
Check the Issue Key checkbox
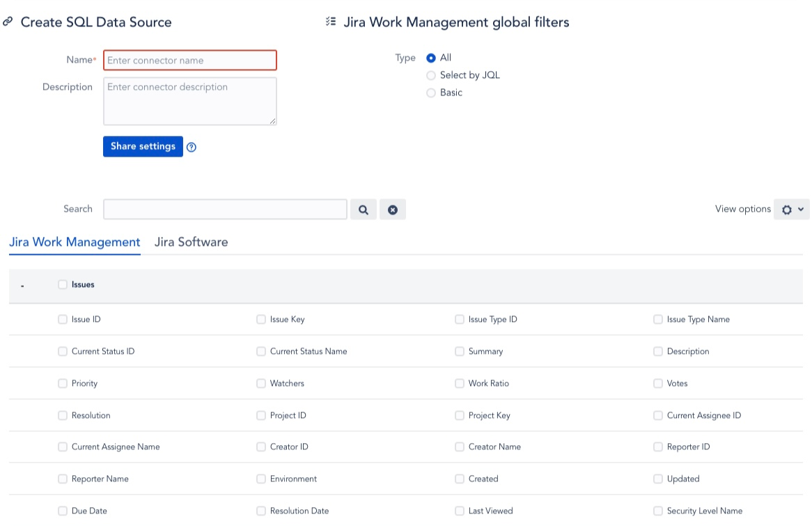(x=261, y=319)
